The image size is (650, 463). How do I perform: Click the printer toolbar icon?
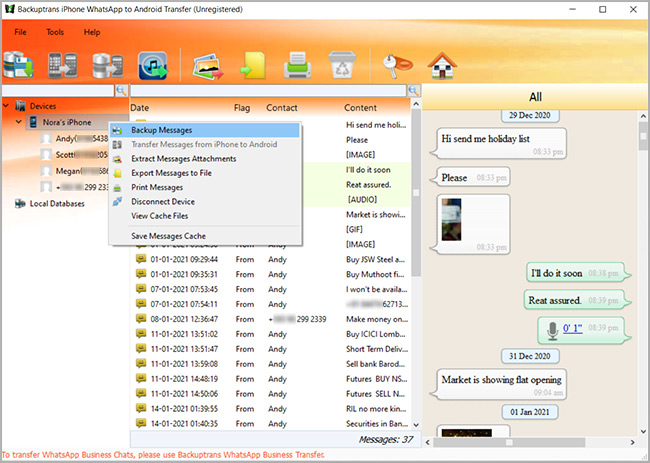click(296, 66)
